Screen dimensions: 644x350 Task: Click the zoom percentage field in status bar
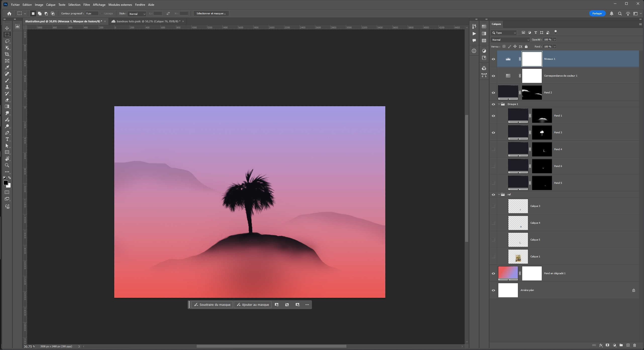pyautogui.click(x=29, y=346)
